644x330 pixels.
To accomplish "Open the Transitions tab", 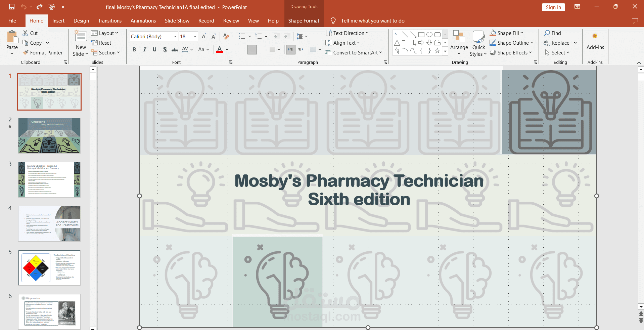I will tap(110, 21).
